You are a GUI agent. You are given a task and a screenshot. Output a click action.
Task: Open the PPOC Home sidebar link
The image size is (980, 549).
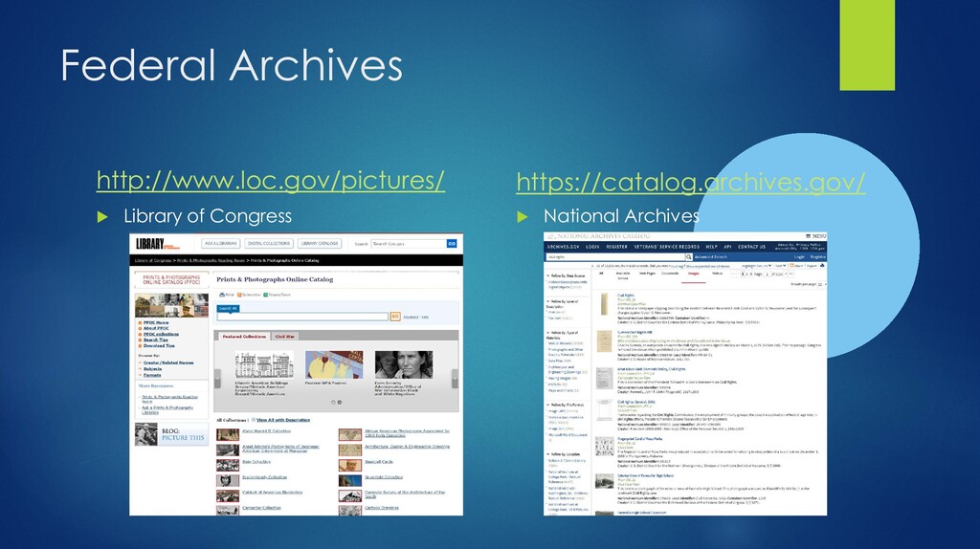pyautogui.click(x=156, y=323)
